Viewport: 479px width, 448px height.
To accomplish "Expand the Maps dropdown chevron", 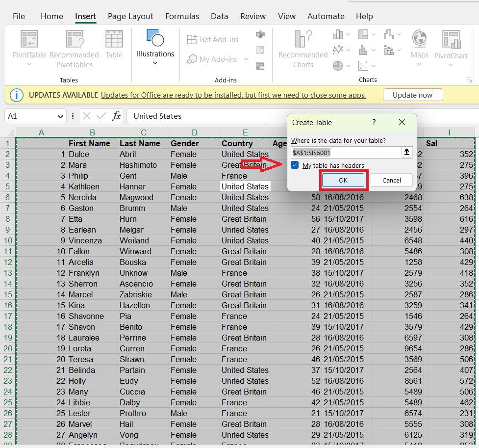I will pyautogui.click(x=419, y=64).
